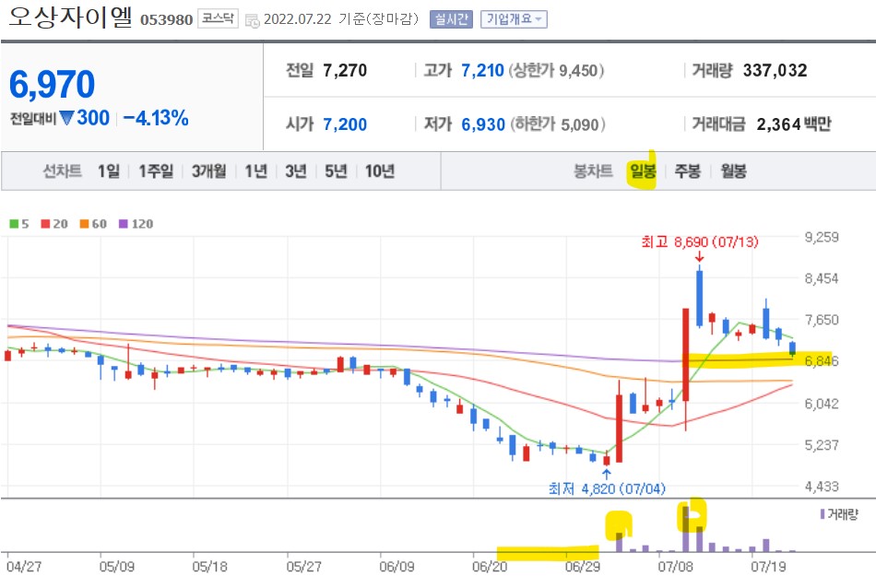The image size is (876, 588).
Task: Click the 04/27 date axis label
Action: pyautogui.click(x=24, y=567)
